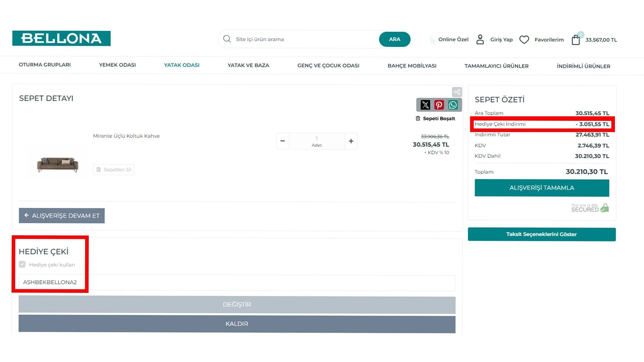This screenshot has width=644, height=362.
Task: Click Taksit Seçeneklerini Göster button
Action: 542,234
